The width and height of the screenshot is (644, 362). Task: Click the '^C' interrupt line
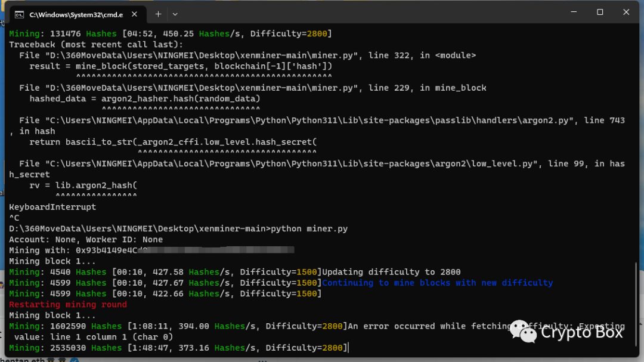(14, 218)
